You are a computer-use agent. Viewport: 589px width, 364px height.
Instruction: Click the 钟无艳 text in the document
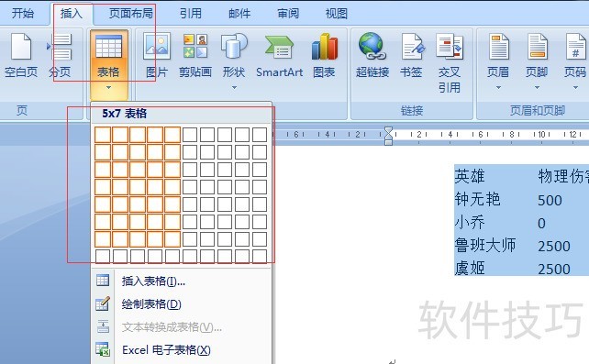(477, 200)
